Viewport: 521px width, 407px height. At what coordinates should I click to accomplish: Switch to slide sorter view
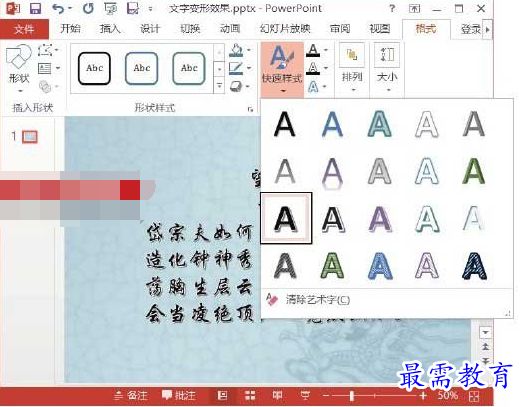coord(250,395)
